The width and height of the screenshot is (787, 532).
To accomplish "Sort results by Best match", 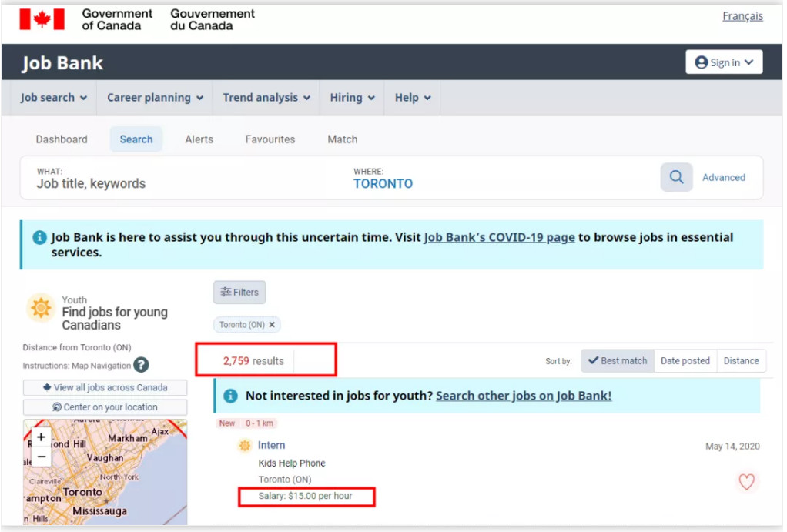I will pos(618,360).
